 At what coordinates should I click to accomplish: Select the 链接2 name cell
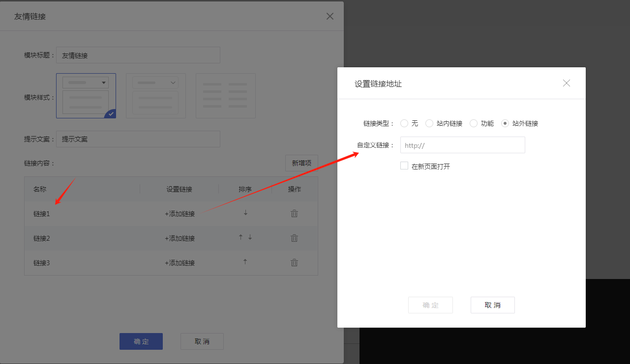click(x=42, y=238)
